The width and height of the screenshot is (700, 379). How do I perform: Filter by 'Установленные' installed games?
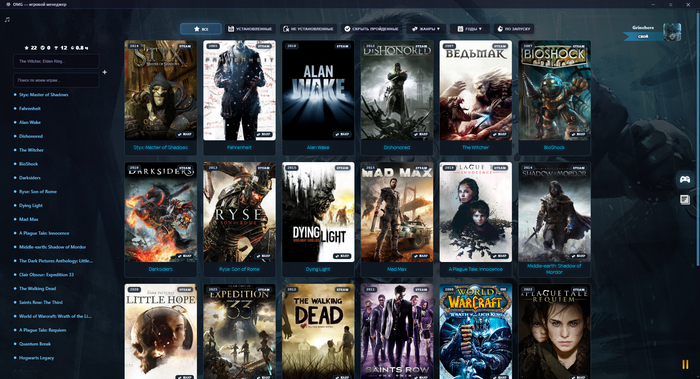250,29
